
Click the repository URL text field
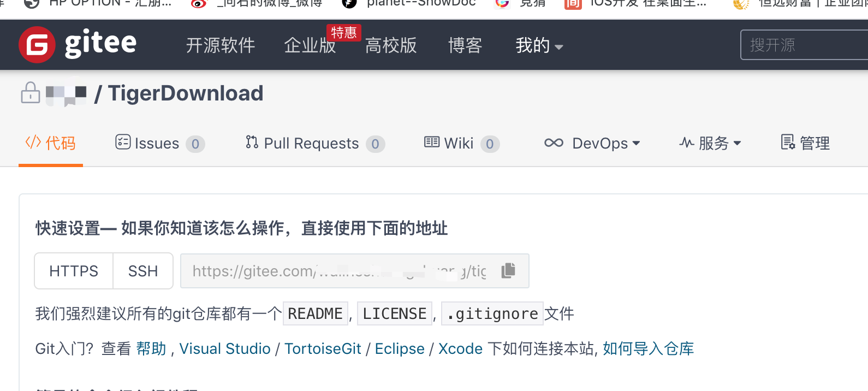354,271
